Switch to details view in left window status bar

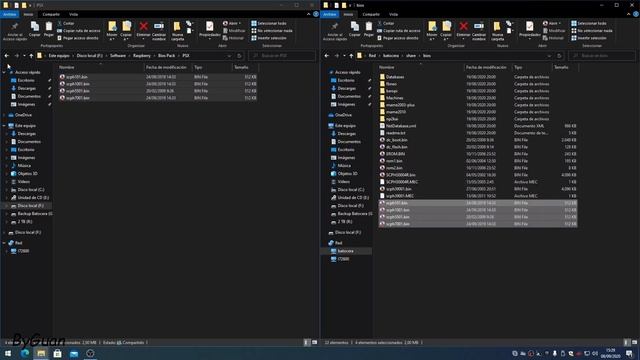pyautogui.click(x=307, y=342)
